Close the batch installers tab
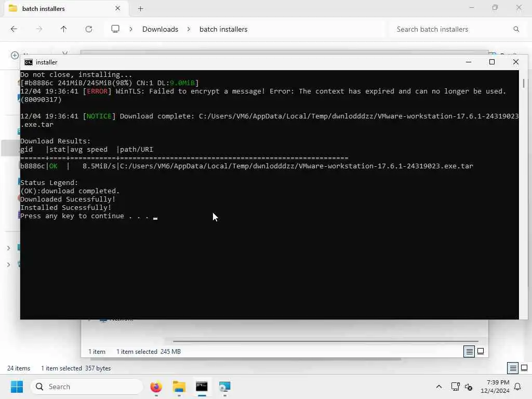The width and height of the screenshot is (532, 399). tap(118, 8)
